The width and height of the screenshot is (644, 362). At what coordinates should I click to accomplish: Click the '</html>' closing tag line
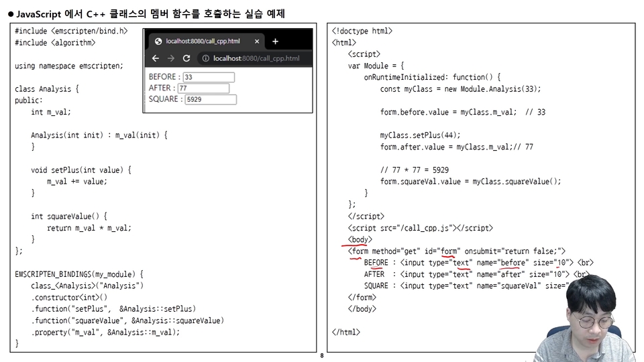coord(346,332)
